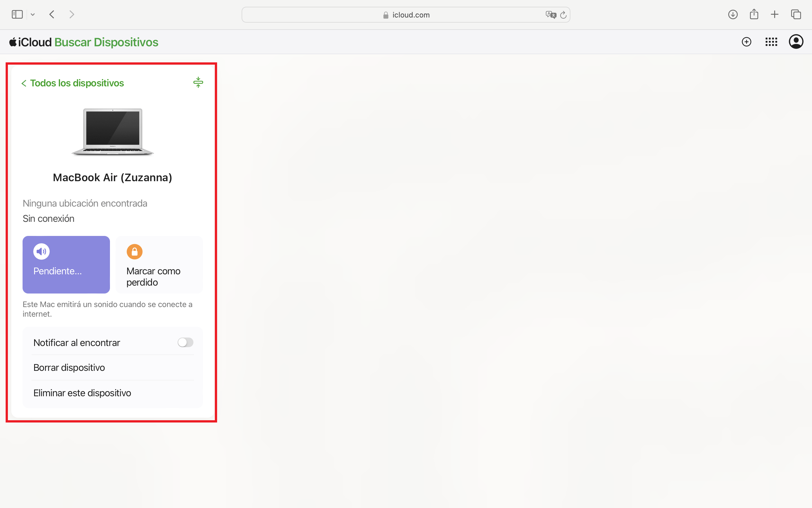Click the speaker sound icon
Screen dimensions: 812x508
pyautogui.click(x=42, y=252)
